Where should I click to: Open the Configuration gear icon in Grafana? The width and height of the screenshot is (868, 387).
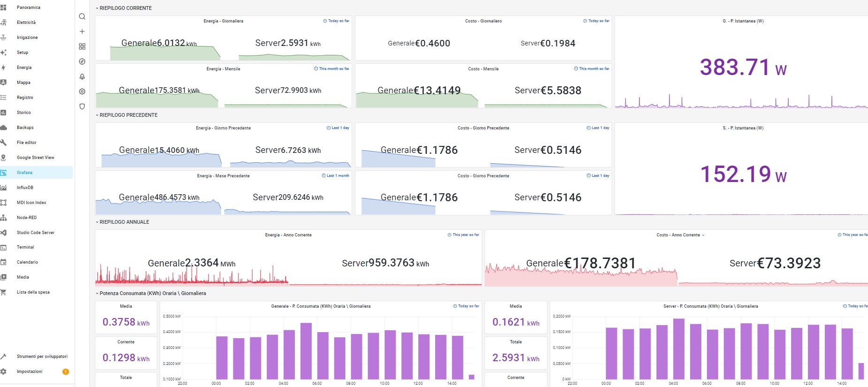tap(82, 91)
